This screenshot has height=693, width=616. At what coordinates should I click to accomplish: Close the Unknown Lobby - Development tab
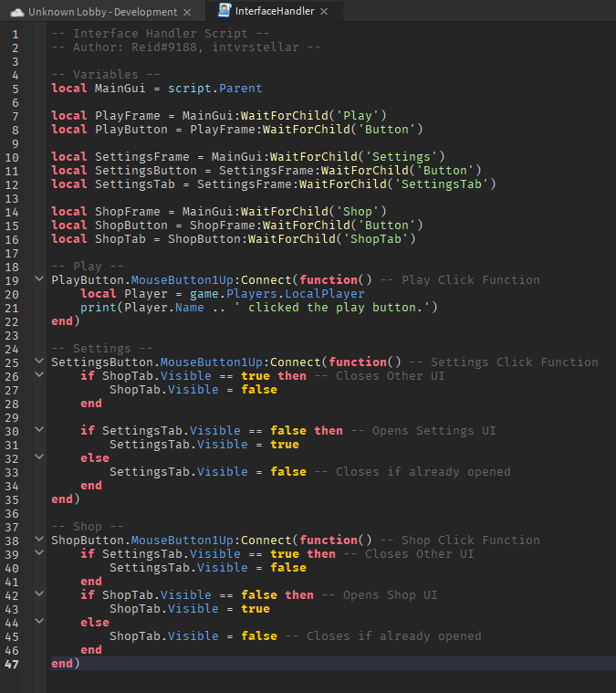[187, 13]
